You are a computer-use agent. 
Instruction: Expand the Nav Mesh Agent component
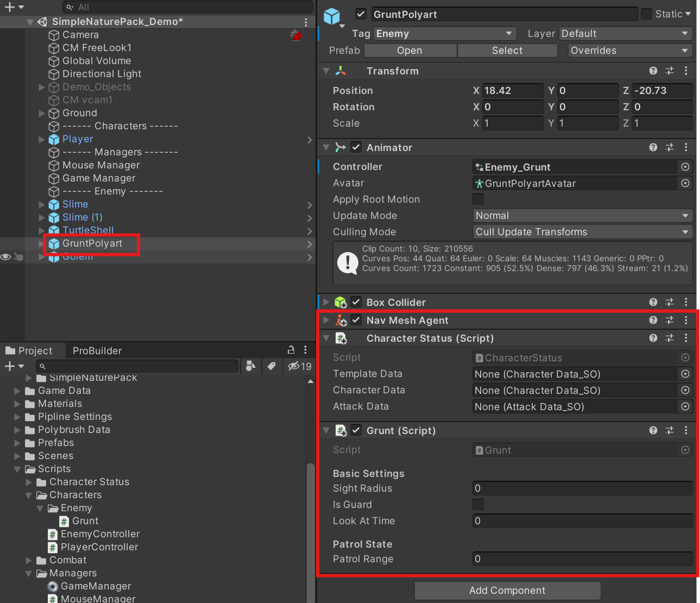tap(326, 320)
